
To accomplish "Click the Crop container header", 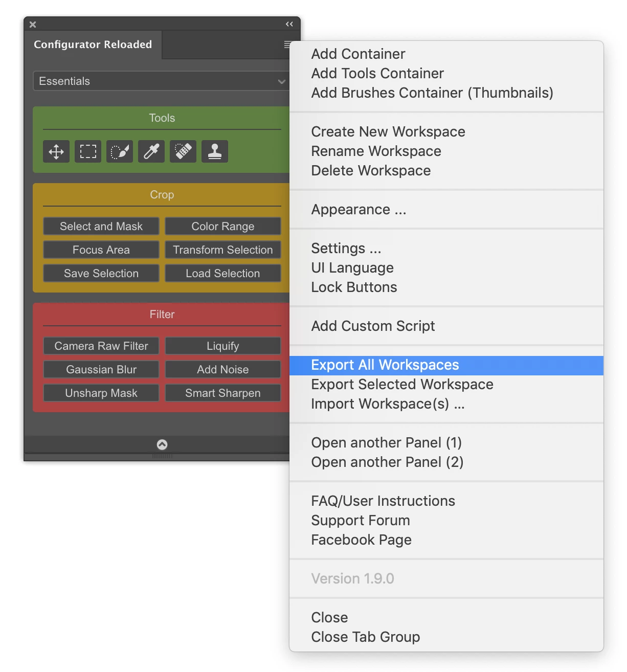I will pos(162,194).
